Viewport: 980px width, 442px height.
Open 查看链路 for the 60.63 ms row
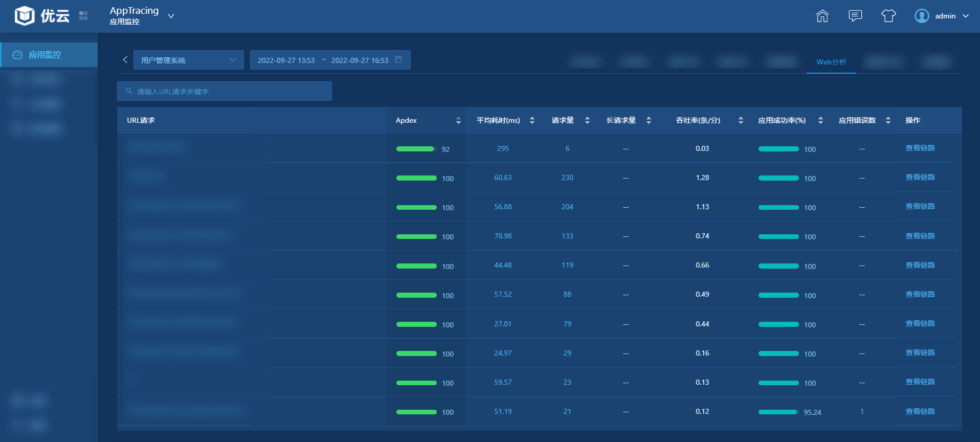[x=920, y=177]
